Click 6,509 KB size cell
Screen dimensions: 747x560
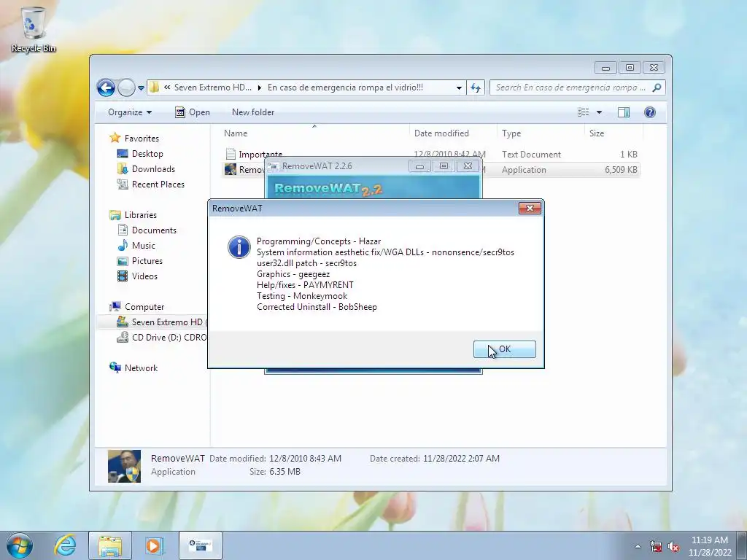coord(621,169)
